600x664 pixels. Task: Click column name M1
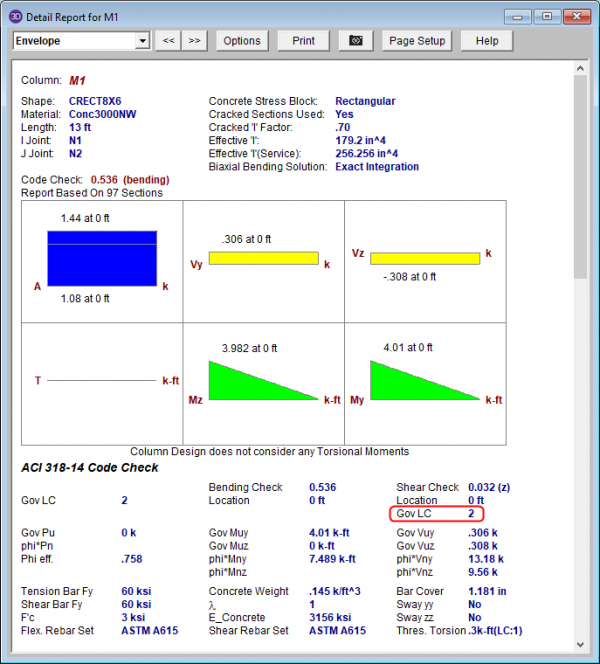[77, 80]
